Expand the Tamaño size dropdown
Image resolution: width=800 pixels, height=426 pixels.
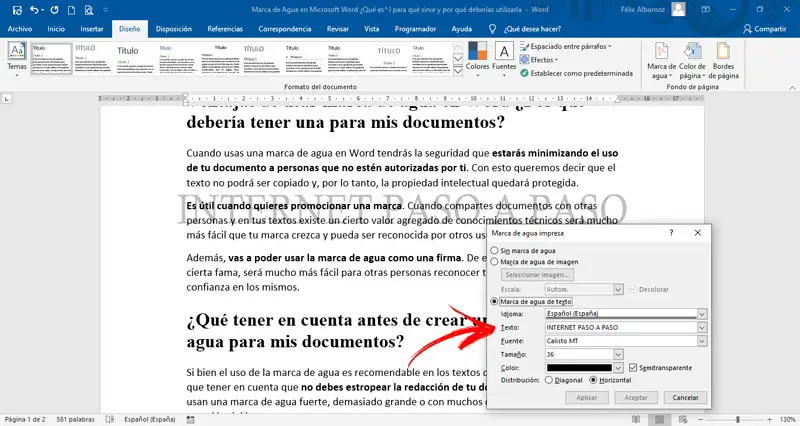point(618,354)
